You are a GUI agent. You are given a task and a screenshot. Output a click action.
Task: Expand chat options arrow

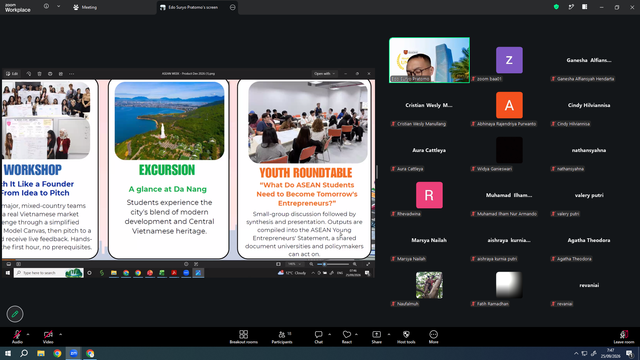329,334
